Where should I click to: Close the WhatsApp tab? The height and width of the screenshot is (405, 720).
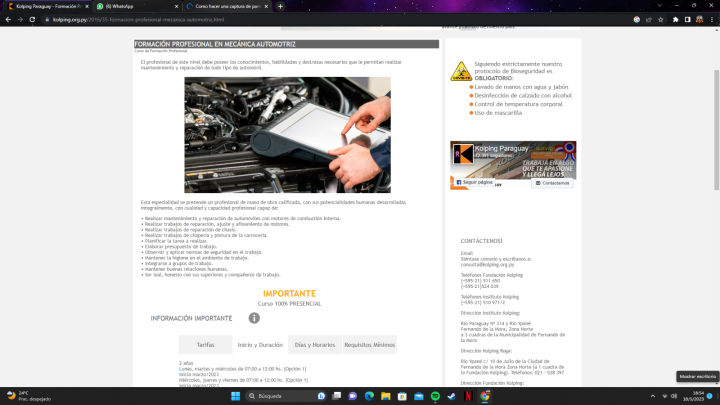coord(176,6)
